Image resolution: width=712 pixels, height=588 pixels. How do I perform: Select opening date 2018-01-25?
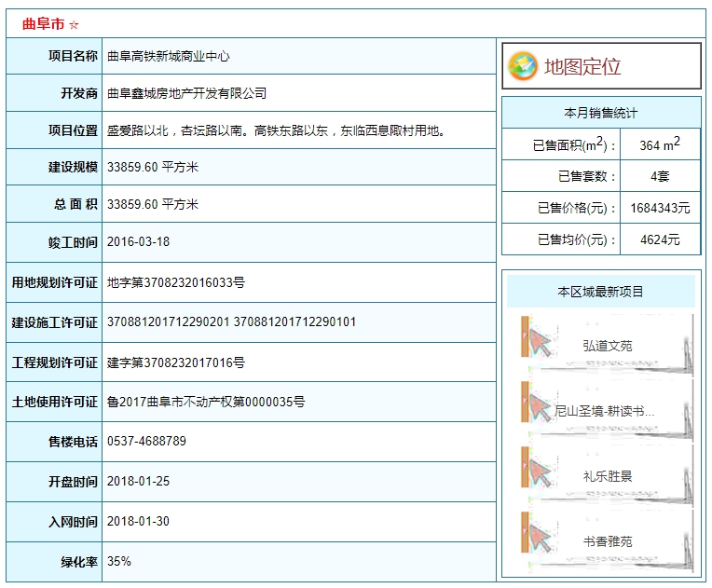pos(139,481)
